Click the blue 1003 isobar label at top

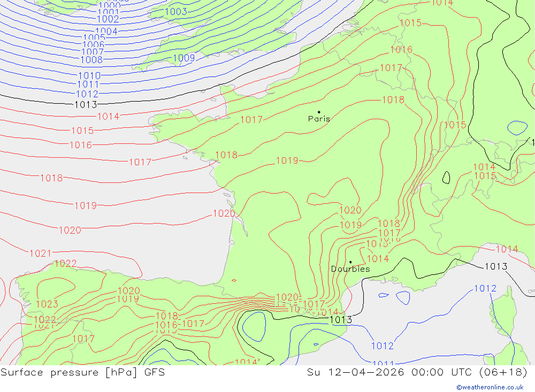pyautogui.click(x=175, y=12)
